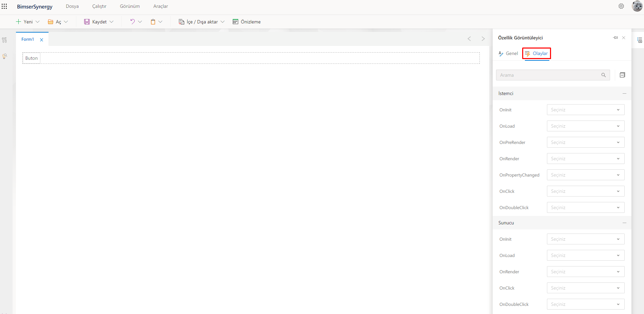Open the Sunucu OnInit dropdown
The width and height of the screenshot is (644, 314).
click(x=586, y=239)
